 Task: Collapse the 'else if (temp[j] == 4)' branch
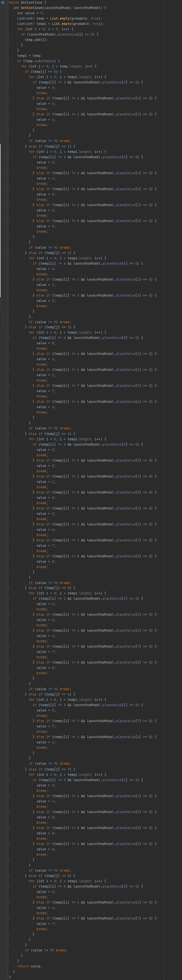[x=8, y=434]
